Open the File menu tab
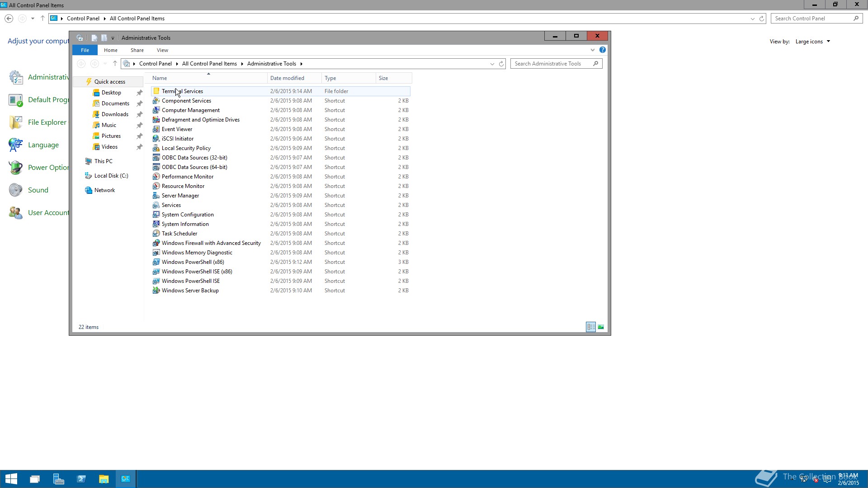The image size is (868, 488). [85, 50]
